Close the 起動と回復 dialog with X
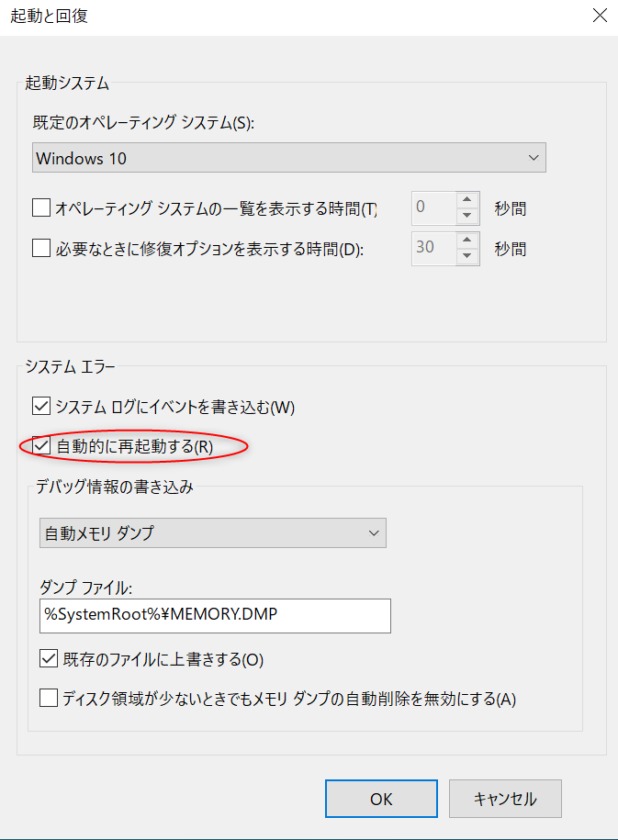The height and width of the screenshot is (840, 618). click(x=600, y=16)
